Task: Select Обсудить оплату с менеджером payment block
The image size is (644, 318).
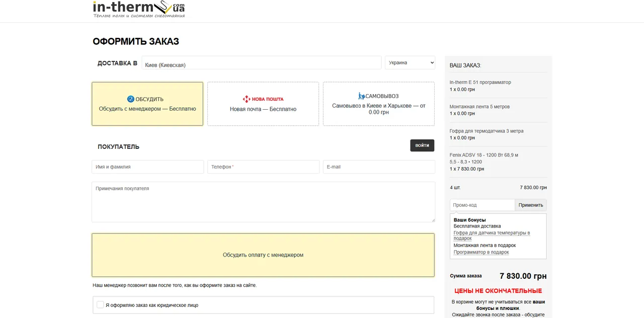Action: click(263, 255)
